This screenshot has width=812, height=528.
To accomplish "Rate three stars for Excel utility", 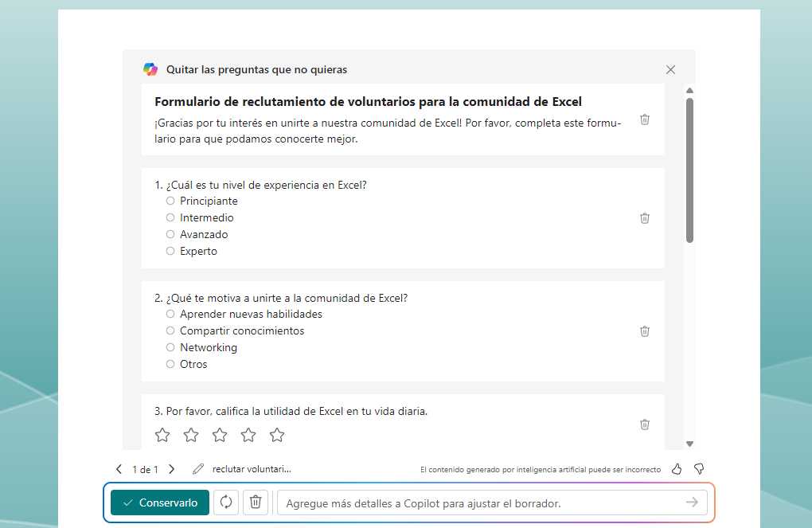I will point(220,435).
